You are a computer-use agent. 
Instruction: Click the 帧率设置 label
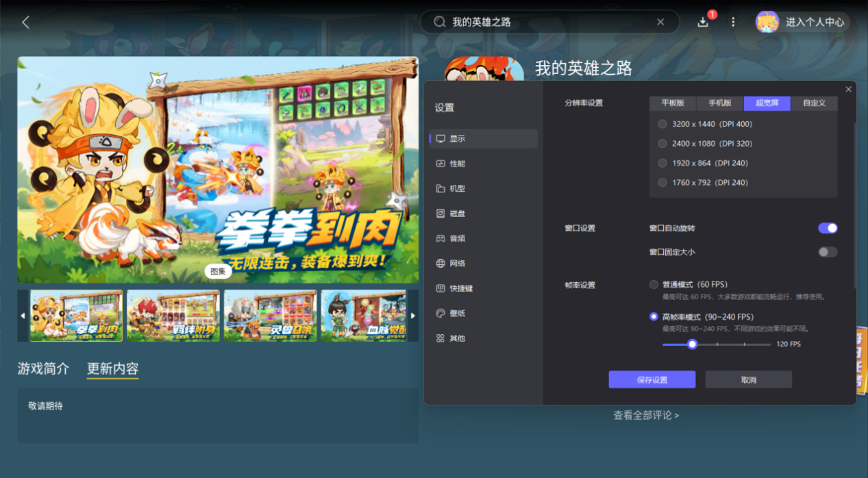point(580,285)
